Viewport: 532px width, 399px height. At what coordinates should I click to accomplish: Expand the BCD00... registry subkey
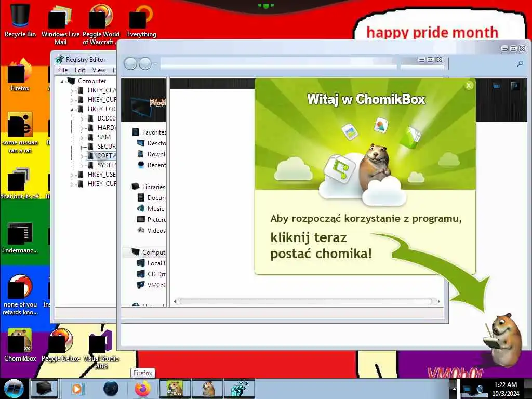82,119
